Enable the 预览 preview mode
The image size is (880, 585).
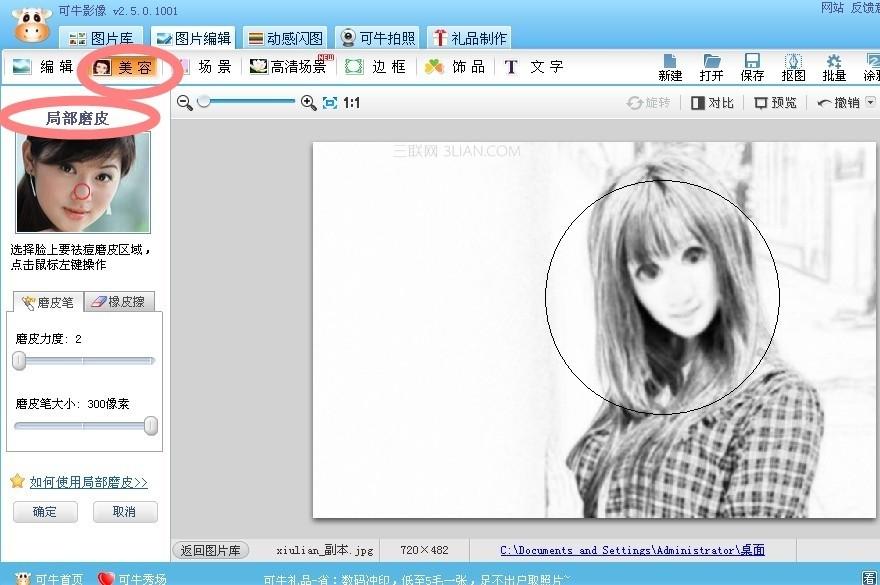[775, 102]
